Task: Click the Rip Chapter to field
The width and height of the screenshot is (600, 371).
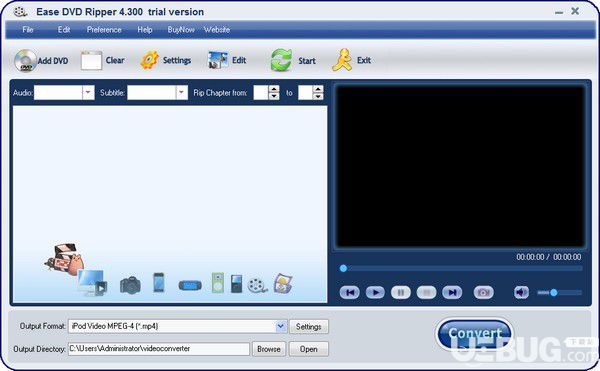Action: coord(305,93)
